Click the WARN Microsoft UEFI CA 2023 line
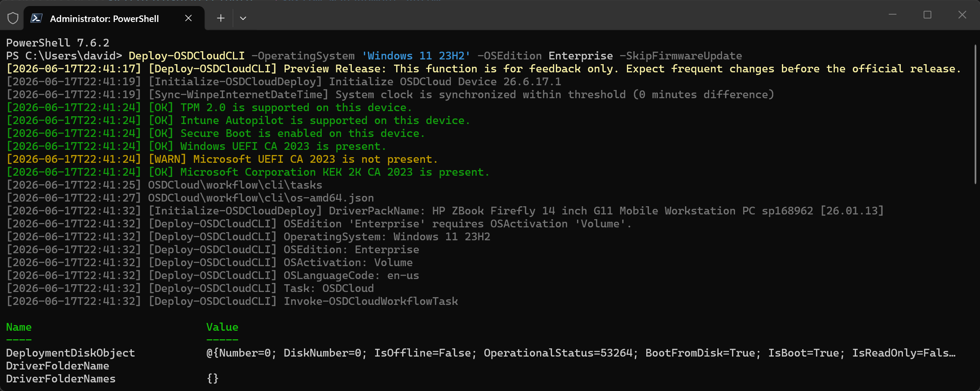This screenshot has width=980, height=391. pos(222,159)
